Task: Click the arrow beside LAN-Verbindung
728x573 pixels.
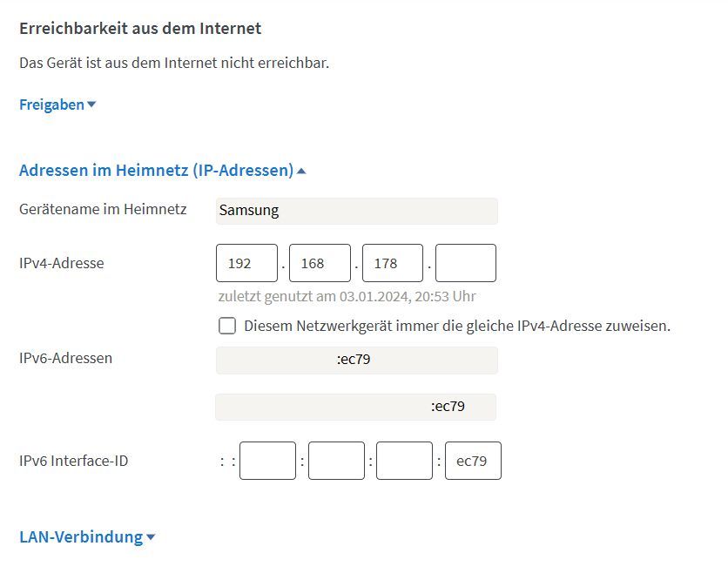Action: [150, 537]
